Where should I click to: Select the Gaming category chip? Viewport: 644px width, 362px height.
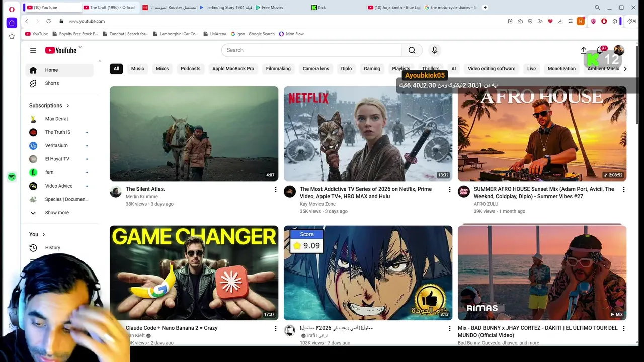tap(372, 69)
